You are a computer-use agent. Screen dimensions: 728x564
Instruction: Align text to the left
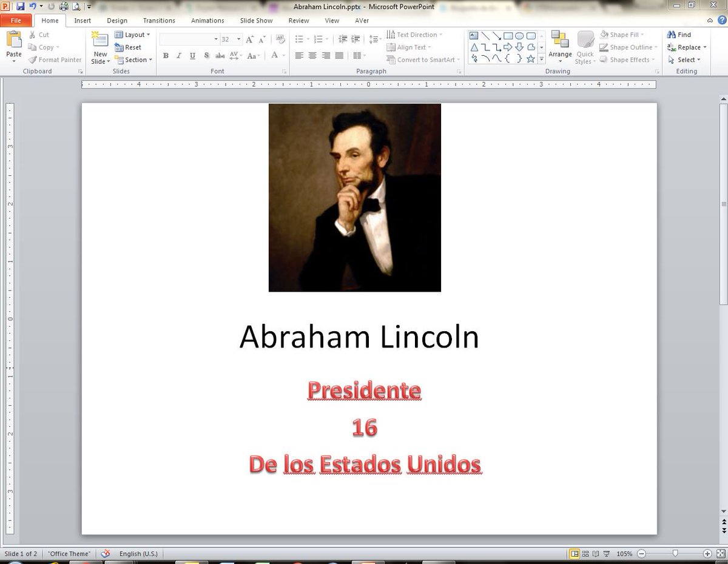299,56
